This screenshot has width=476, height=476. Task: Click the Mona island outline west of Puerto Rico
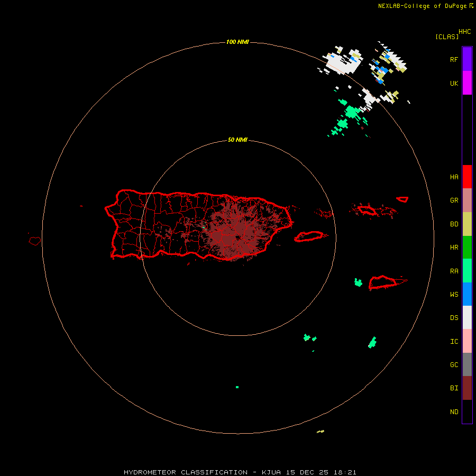(35, 241)
